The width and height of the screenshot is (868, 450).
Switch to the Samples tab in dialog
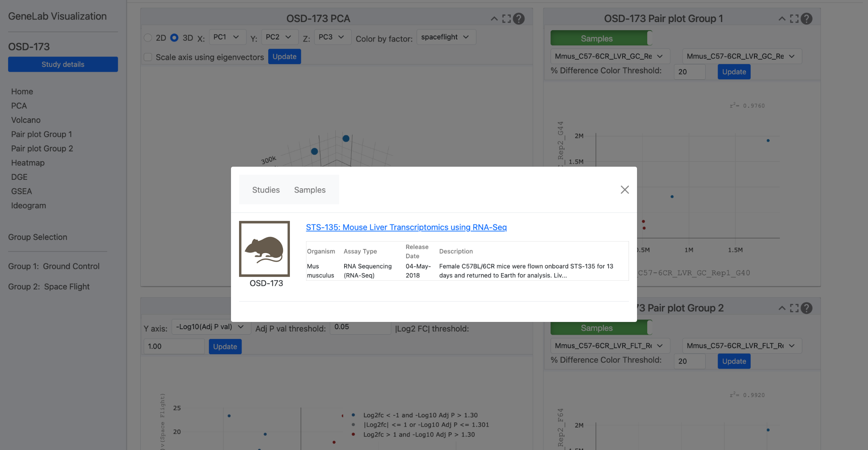tap(310, 190)
